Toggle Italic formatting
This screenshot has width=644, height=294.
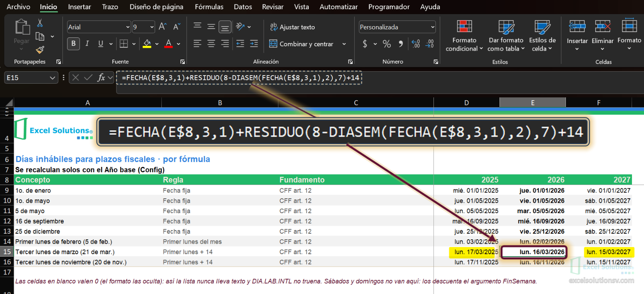pyautogui.click(x=87, y=43)
